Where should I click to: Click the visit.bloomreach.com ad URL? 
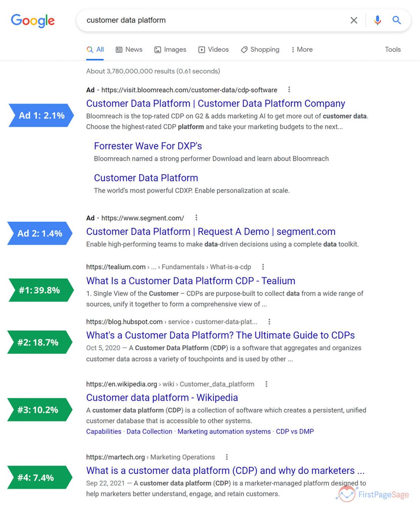tap(189, 90)
